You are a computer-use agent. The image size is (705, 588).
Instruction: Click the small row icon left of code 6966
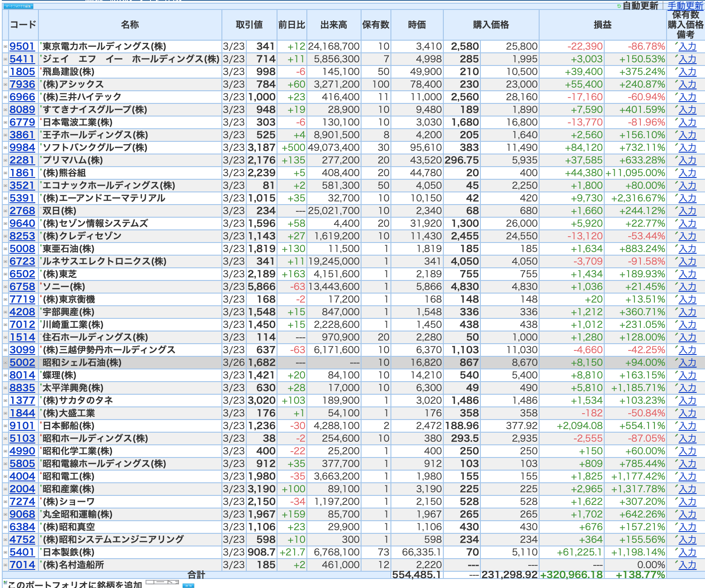[x=5, y=97]
